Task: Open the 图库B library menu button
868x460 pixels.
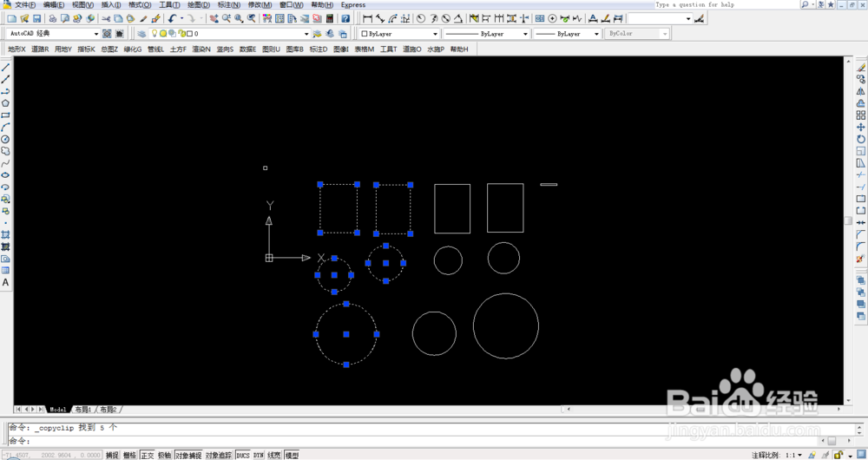Action: coord(294,49)
